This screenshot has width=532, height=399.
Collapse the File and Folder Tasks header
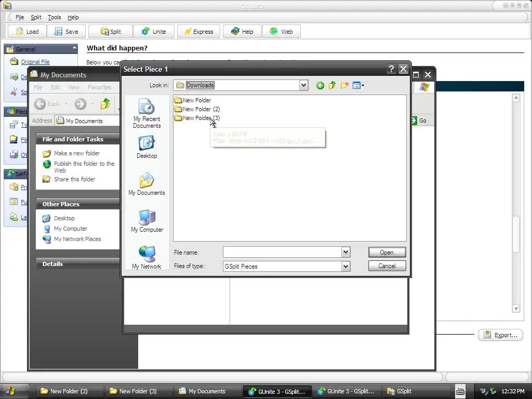click(x=78, y=139)
